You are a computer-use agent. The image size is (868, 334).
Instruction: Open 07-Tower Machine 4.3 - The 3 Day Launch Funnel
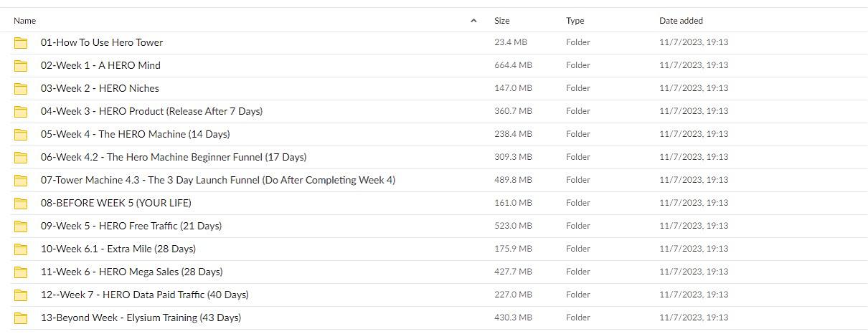[x=218, y=180]
